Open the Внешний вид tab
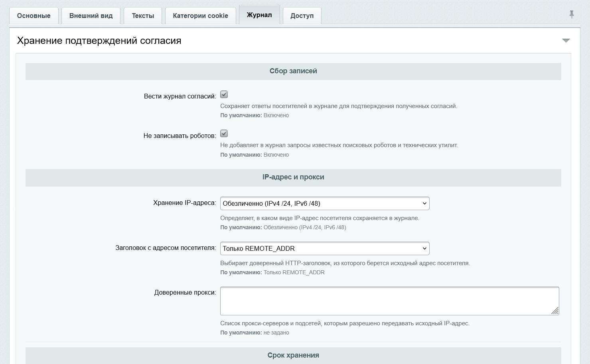The image size is (590, 364). [91, 16]
